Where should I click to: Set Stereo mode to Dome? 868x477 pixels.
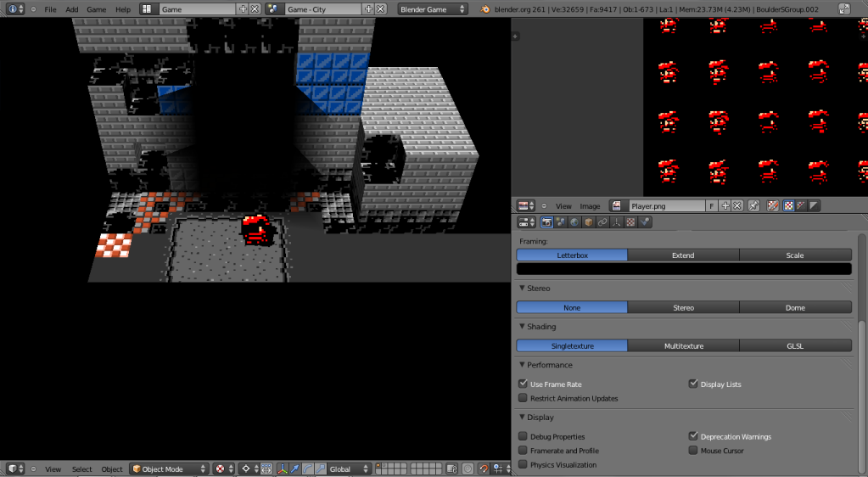click(795, 307)
